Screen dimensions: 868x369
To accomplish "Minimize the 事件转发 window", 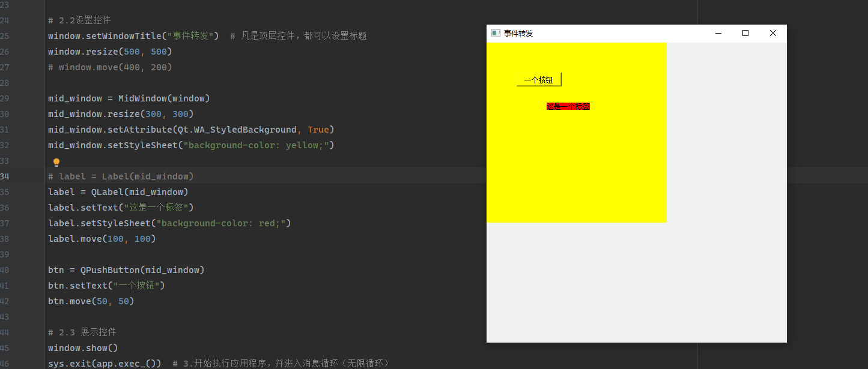I will tap(718, 34).
